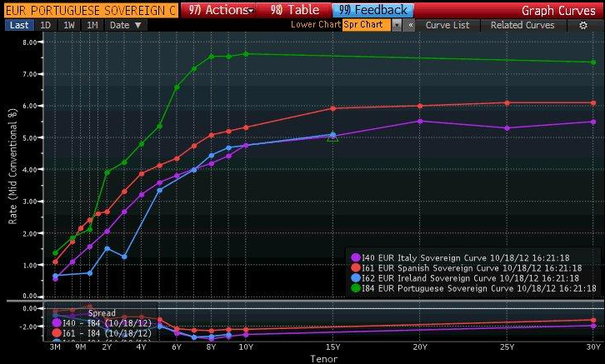Click the 30Y tenor axis label

click(593, 347)
